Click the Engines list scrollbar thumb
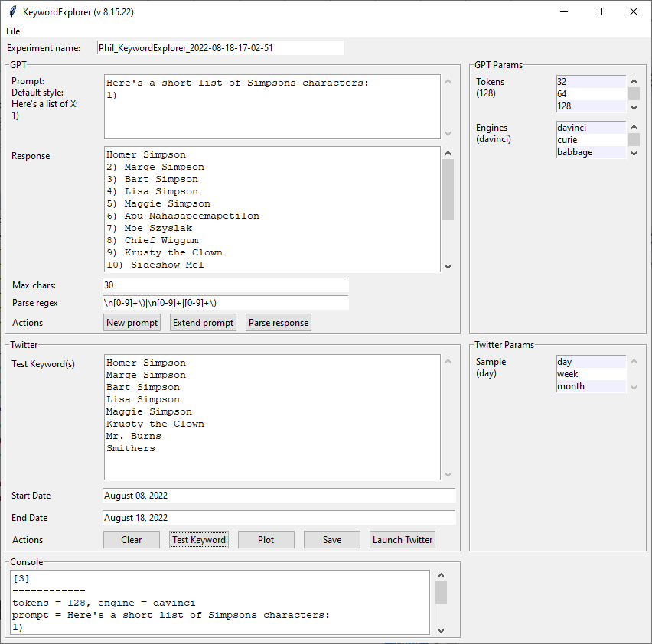The height and width of the screenshot is (644, 652). coord(634,140)
